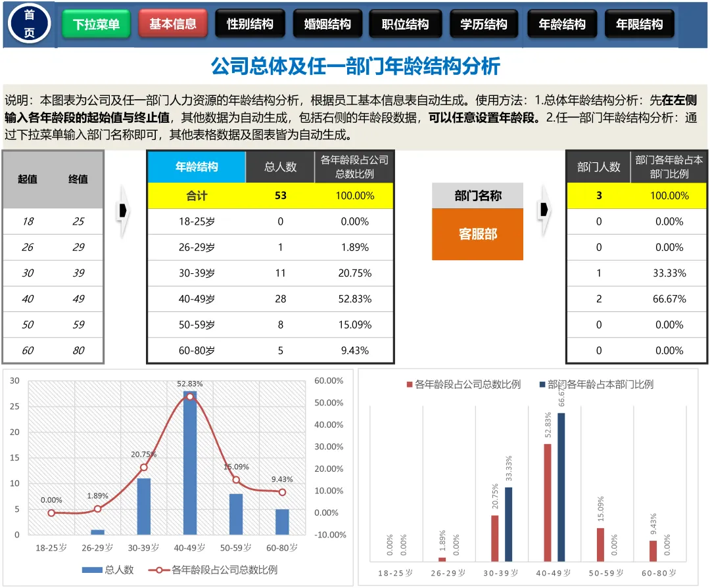Click the page title 公司总体及任一部门年龄结构分析
Image resolution: width=710 pixels, height=588 pixels.
click(356, 66)
